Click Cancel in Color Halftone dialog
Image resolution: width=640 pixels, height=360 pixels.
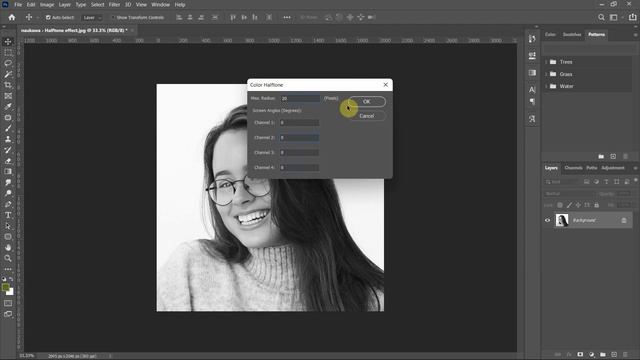367,116
